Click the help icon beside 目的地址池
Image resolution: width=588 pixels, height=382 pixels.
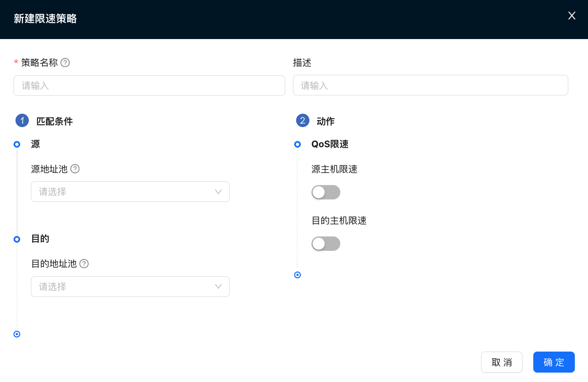click(x=84, y=264)
